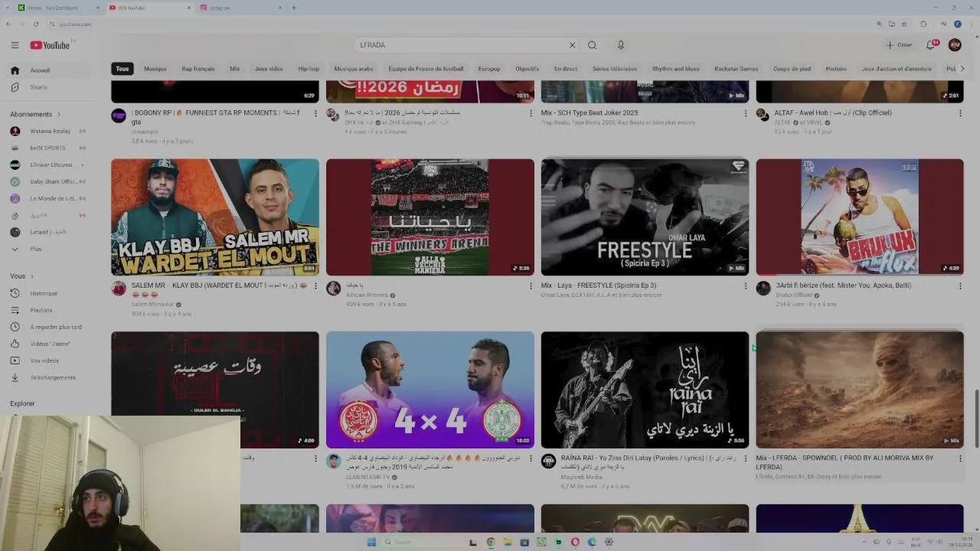Expand the Vous section
980x551 pixels.
click(22, 276)
